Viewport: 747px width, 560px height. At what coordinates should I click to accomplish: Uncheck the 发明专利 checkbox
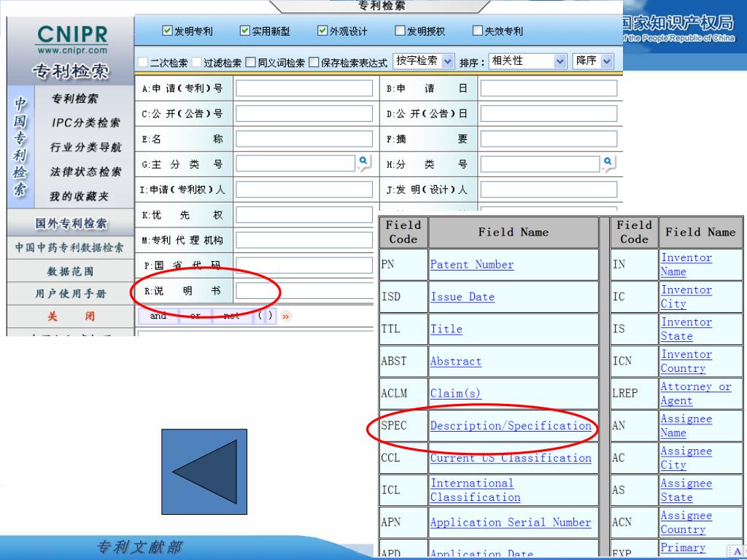pyautogui.click(x=167, y=31)
